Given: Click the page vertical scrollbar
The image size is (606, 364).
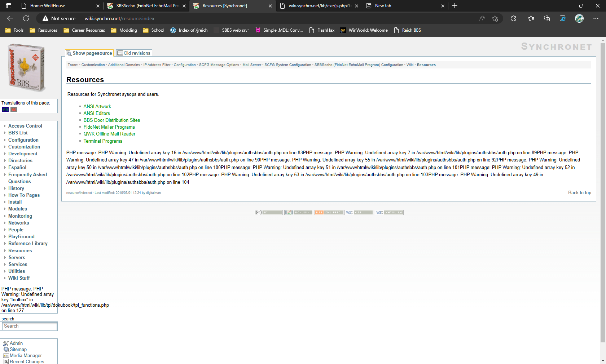Looking at the screenshot, I should (603, 193).
